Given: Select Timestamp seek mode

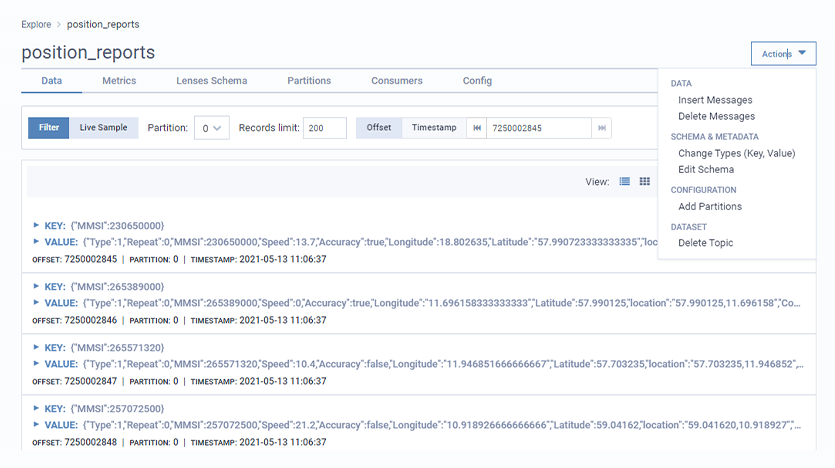Looking at the screenshot, I should coord(433,128).
